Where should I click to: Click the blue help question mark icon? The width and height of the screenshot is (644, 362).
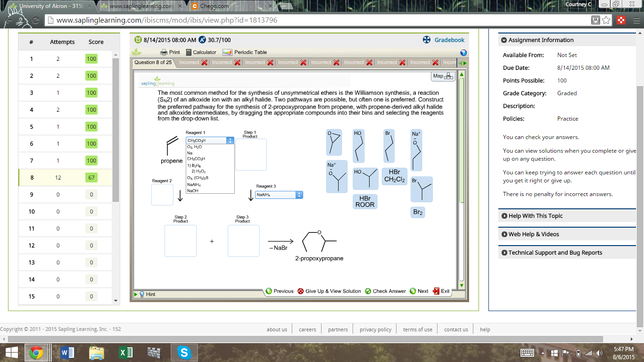coord(463,53)
